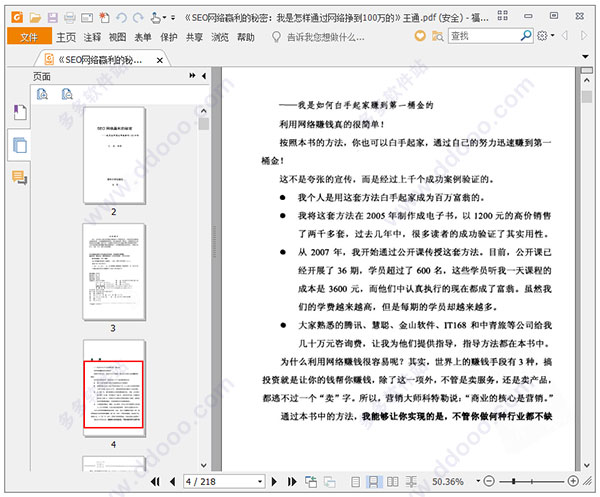Click the Foxit application logo icon
This screenshot has width=600, height=497.
tap(17, 17)
